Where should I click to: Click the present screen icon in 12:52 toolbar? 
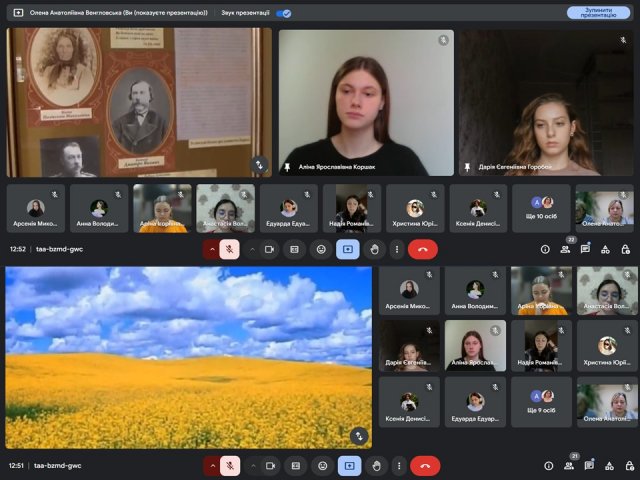[x=348, y=249]
